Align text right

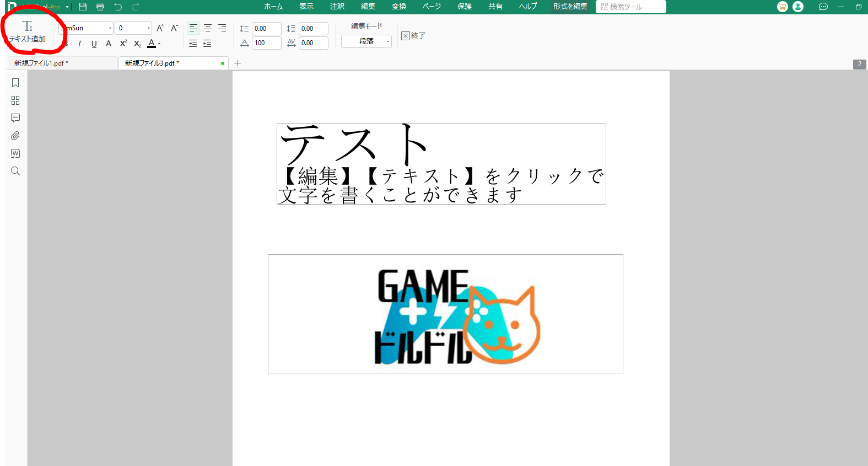pos(222,28)
